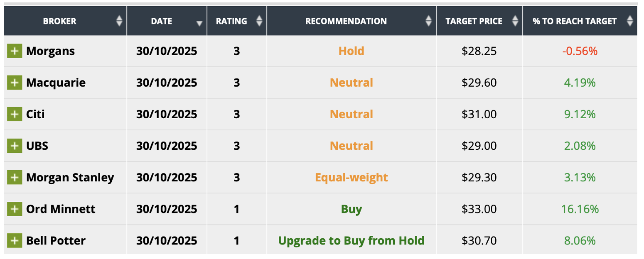Select the Morgans Hold recommendation
644x259 pixels.
coord(351,51)
